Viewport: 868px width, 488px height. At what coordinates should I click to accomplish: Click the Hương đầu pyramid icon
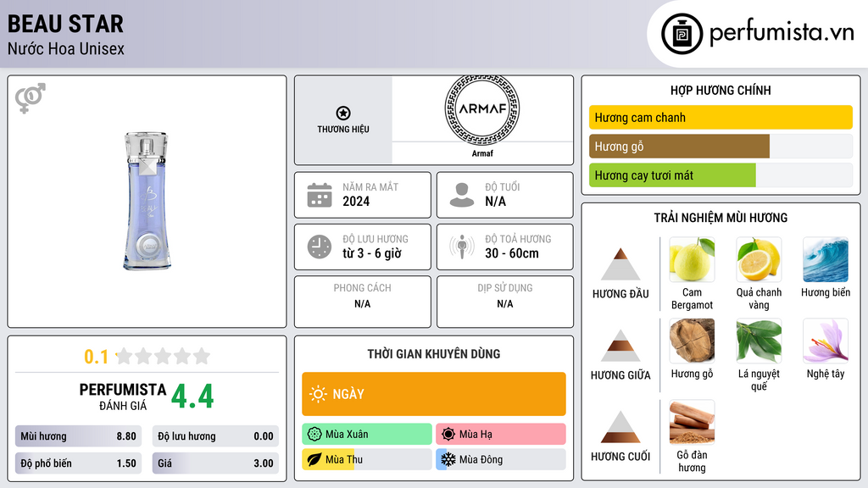(620, 264)
